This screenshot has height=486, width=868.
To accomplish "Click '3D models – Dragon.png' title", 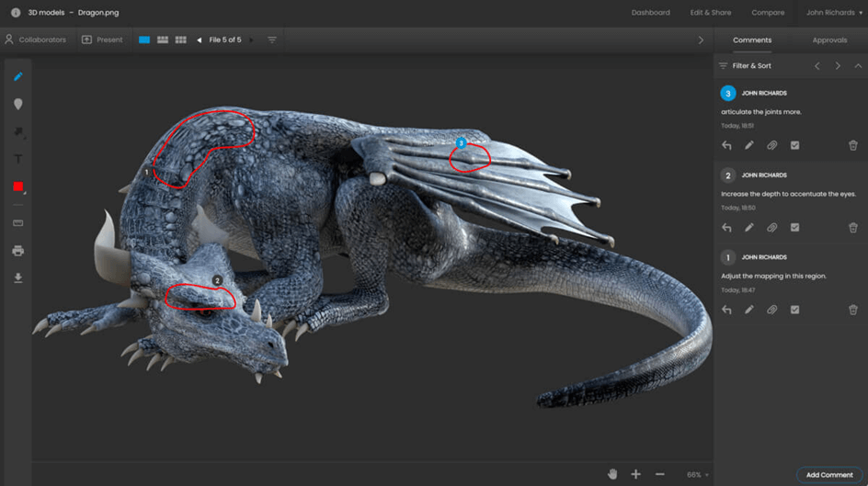I will 73,12.
